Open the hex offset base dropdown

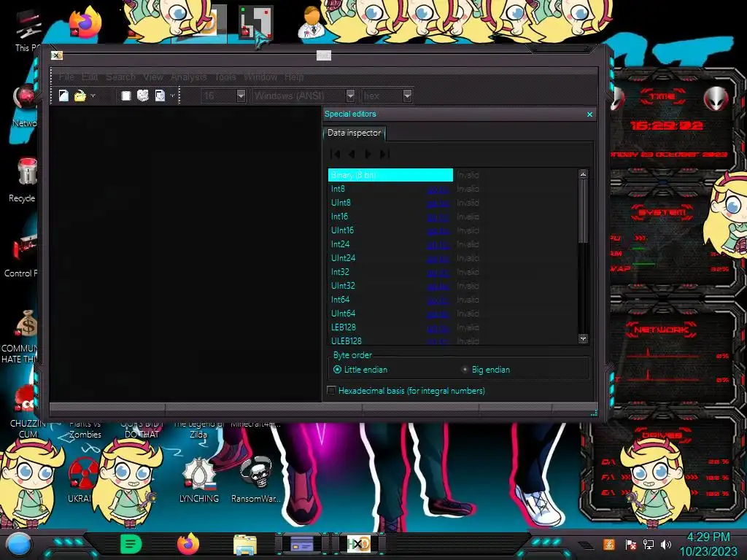click(407, 96)
